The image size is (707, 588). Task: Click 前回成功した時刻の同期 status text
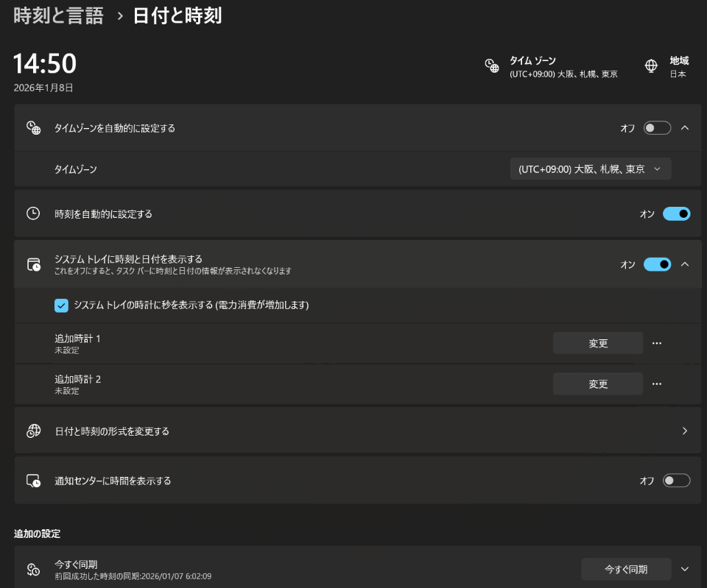[x=133, y=576]
